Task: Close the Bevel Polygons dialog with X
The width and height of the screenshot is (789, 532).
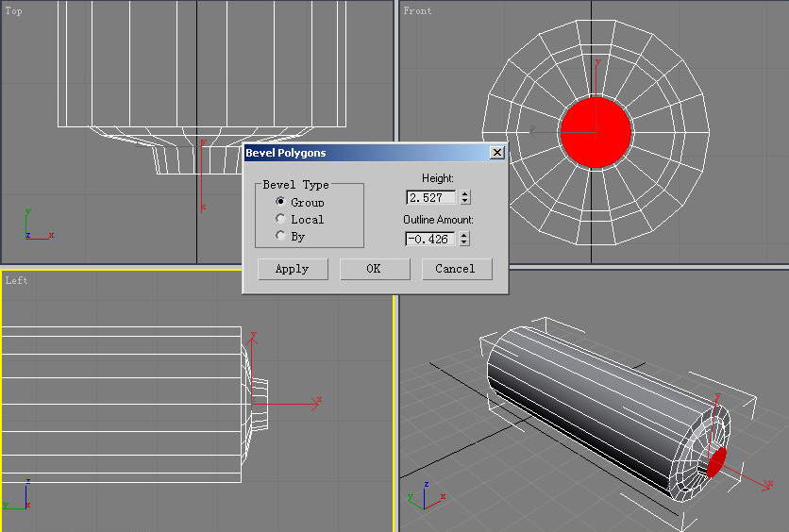Action: pyautogui.click(x=496, y=152)
